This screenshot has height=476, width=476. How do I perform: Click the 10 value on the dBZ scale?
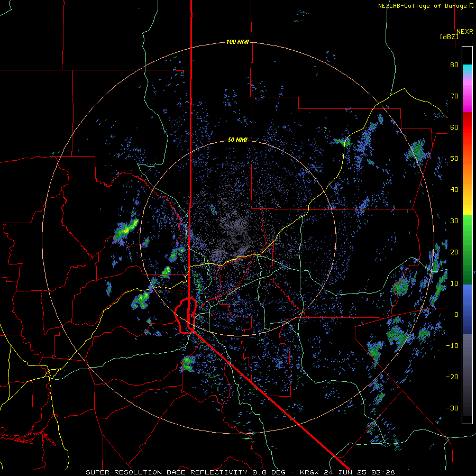click(x=454, y=283)
